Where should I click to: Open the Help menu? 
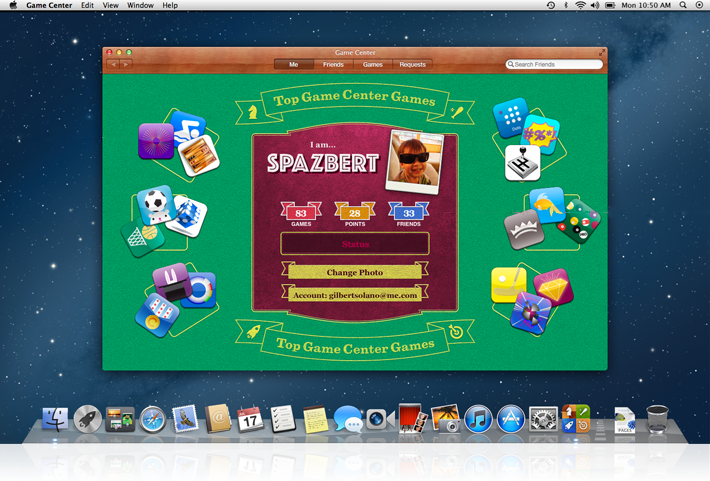click(x=170, y=5)
